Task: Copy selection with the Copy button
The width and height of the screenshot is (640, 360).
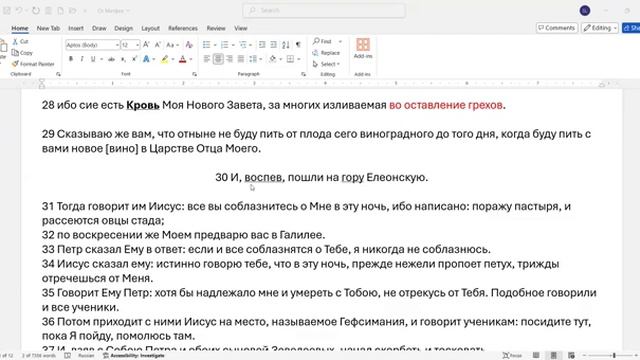Action: pos(22,53)
